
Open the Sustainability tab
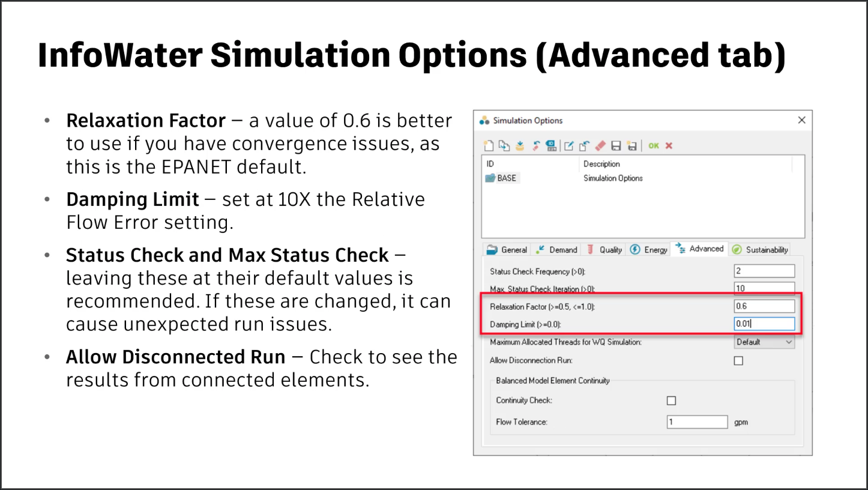pyautogui.click(x=760, y=250)
